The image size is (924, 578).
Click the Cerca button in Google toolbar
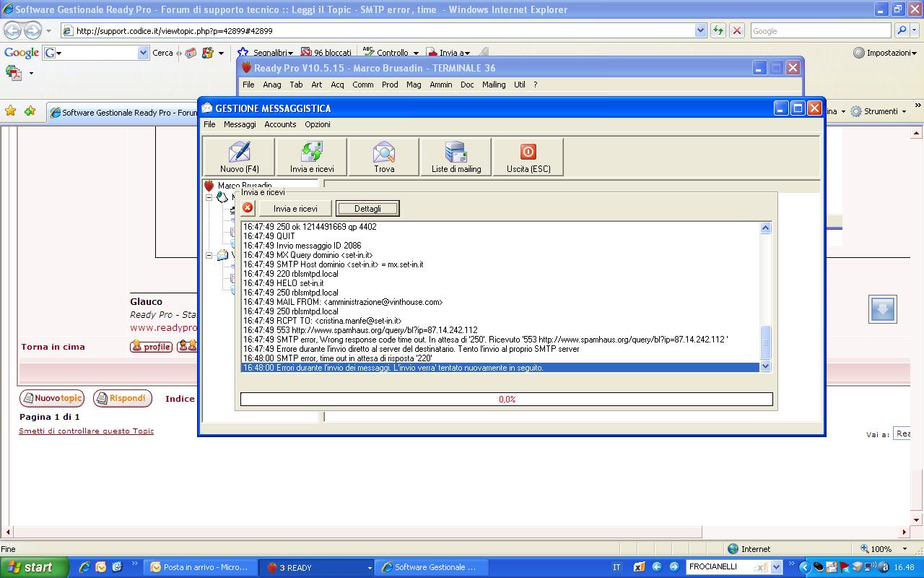(162, 53)
